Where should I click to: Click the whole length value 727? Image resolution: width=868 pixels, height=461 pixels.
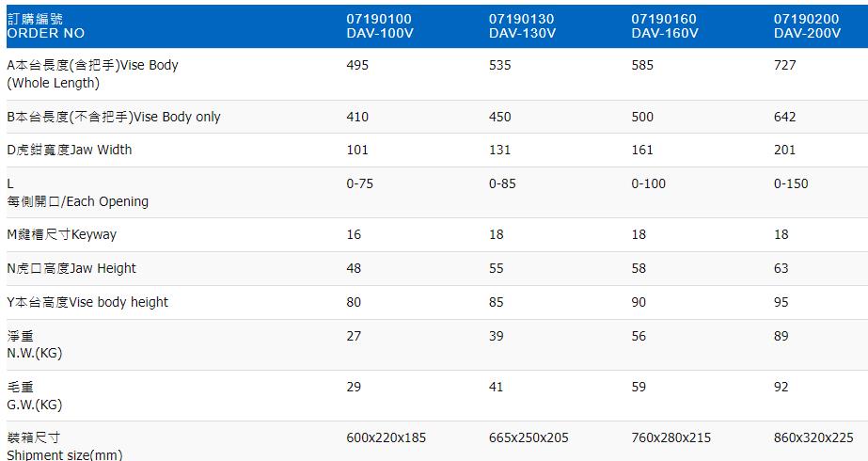[785, 65]
